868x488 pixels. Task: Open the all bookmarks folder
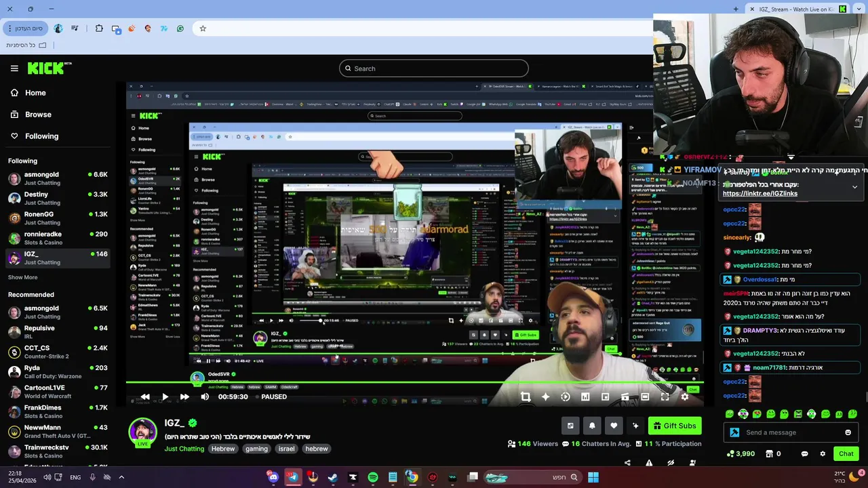(26, 45)
